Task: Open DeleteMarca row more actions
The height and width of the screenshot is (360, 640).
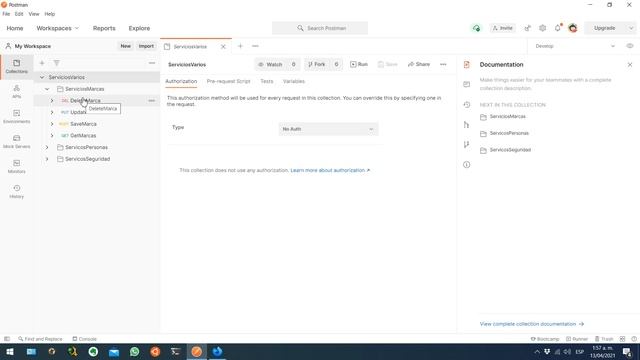Action: tap(151, 100)
